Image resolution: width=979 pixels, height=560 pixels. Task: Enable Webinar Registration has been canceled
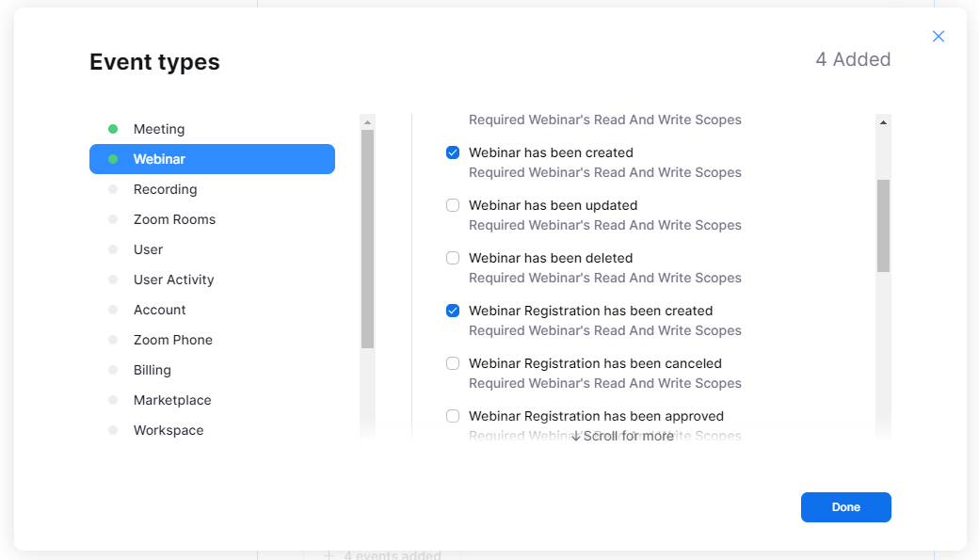[x=453, y=363]
